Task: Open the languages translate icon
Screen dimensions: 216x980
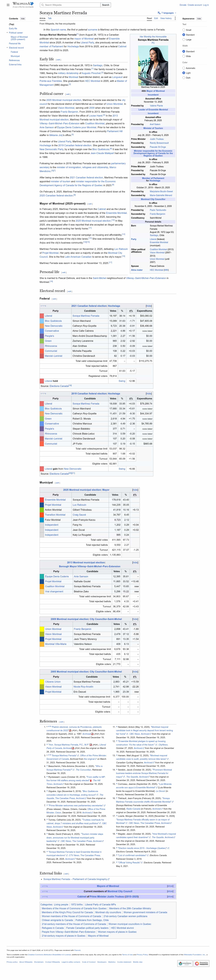Action: tap(159, 13)
